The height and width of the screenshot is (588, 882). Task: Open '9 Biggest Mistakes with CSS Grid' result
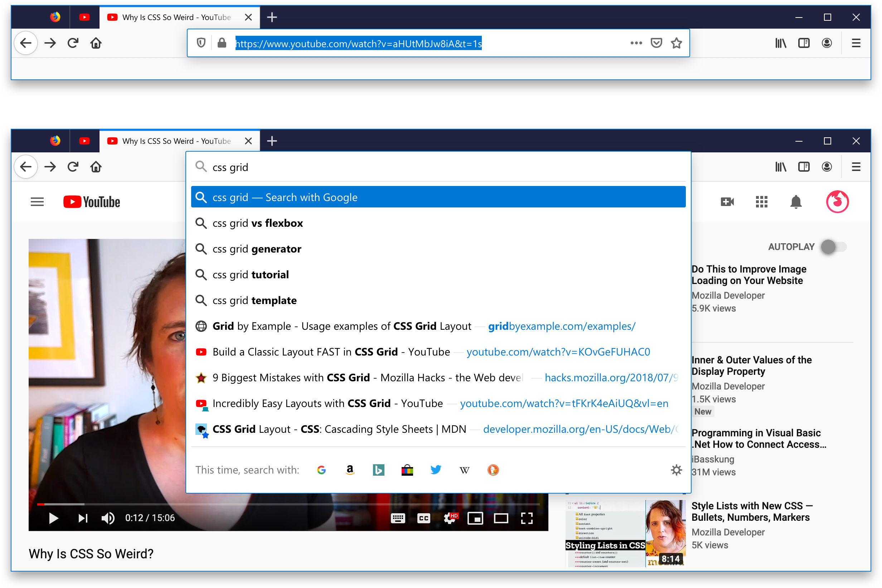pyautogui.click(x=438, y=378)
